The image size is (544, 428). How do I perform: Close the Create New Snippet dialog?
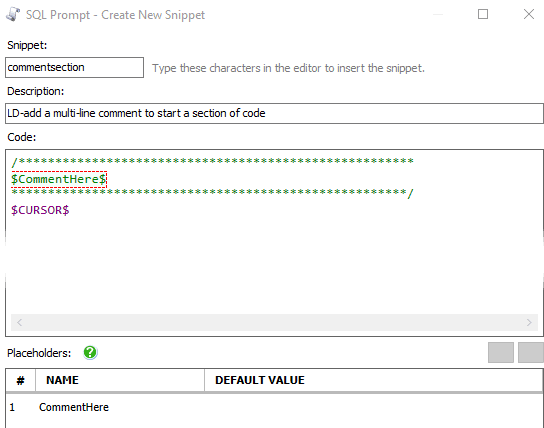click(x=529, y=14)
